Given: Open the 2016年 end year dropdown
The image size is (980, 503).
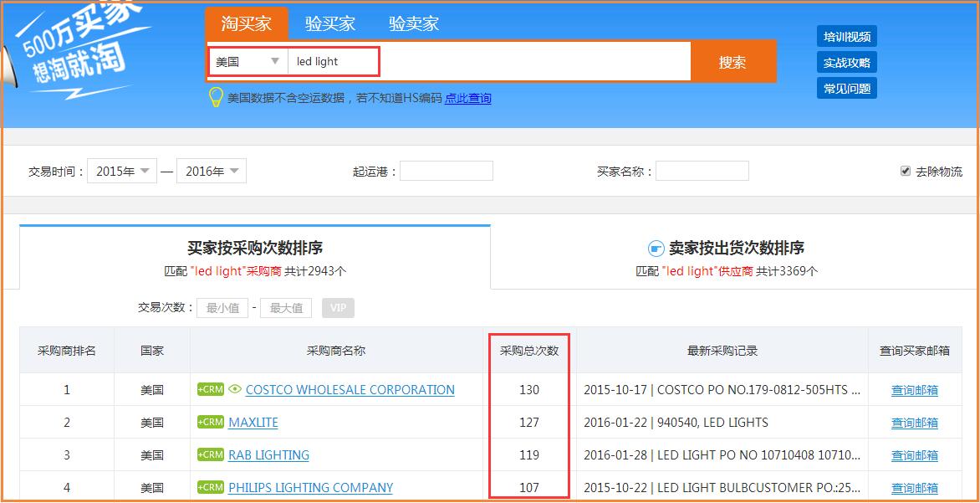Looking at the screenshot, I should pyautogui.click(x=212, y=171).
